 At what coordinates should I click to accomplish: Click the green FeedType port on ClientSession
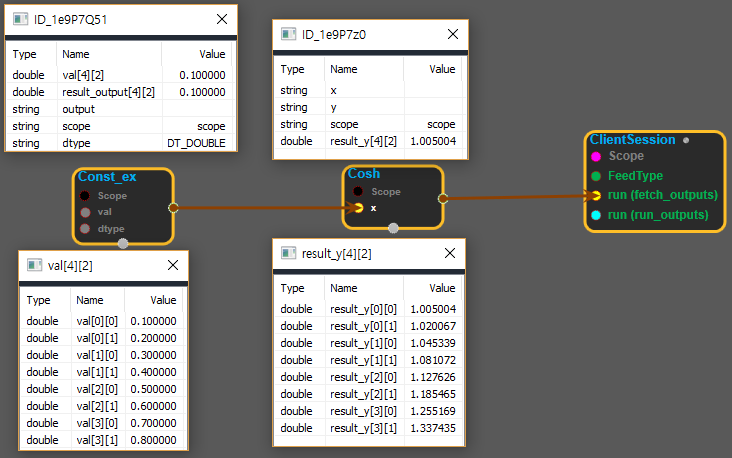point(596,176)
